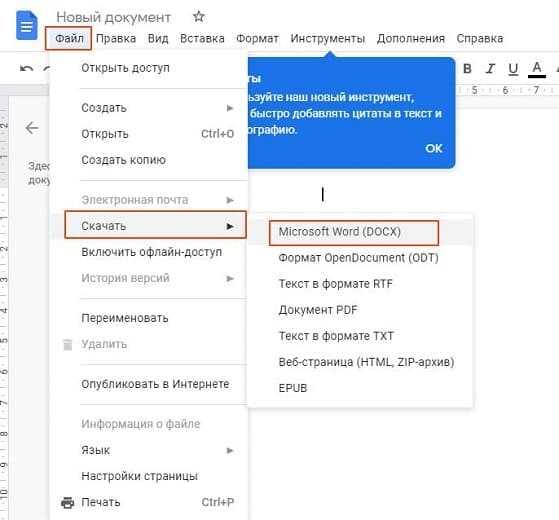This screenshot has height=520, width=559.
Task: Open the Правка menu
Action: (x=116, y=38)
